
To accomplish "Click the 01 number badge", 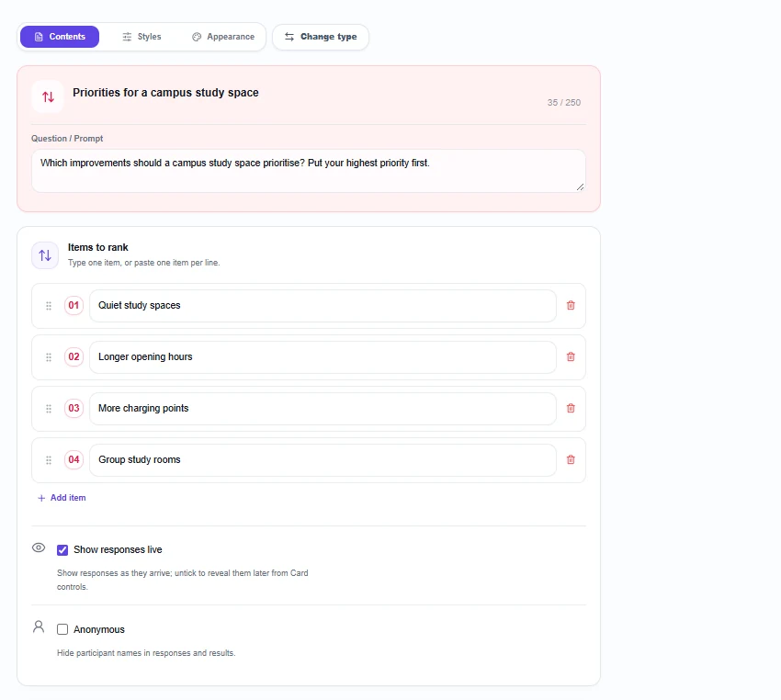I will tap(74, 305).
